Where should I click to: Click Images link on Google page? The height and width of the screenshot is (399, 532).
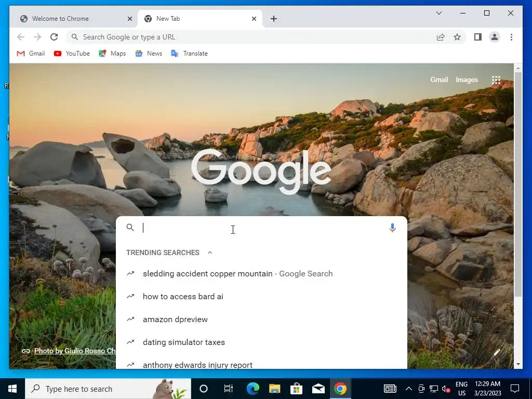(x=467, y=79)
